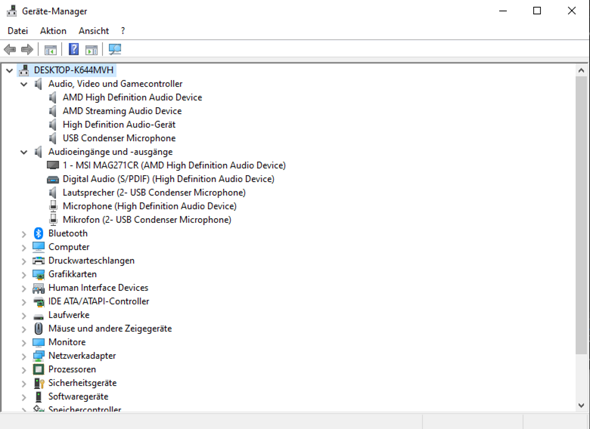Select the 1 - MSI MAG271CR entry text
Image resolution: width=590 pixels, height=429 pixels.
[174, 165]
